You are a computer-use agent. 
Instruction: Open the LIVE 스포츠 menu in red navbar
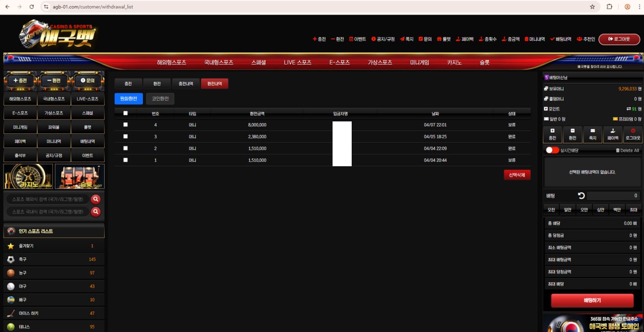(297, 62)
